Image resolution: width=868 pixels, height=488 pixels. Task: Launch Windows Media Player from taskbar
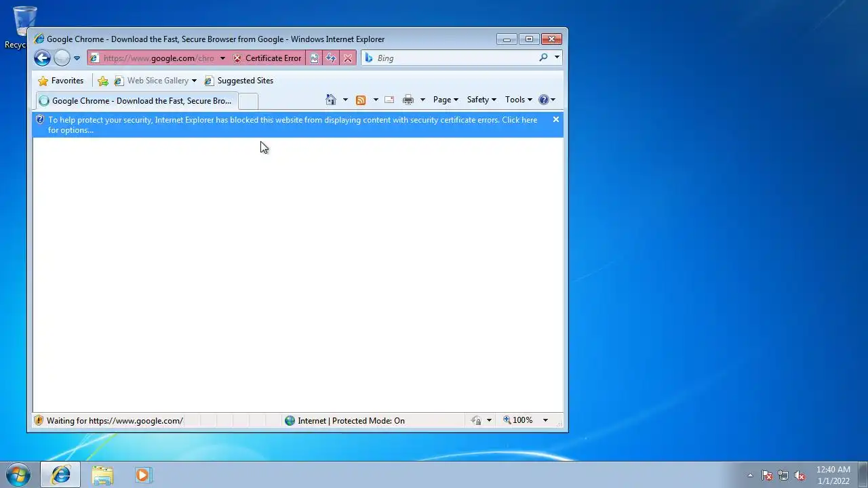143,475
